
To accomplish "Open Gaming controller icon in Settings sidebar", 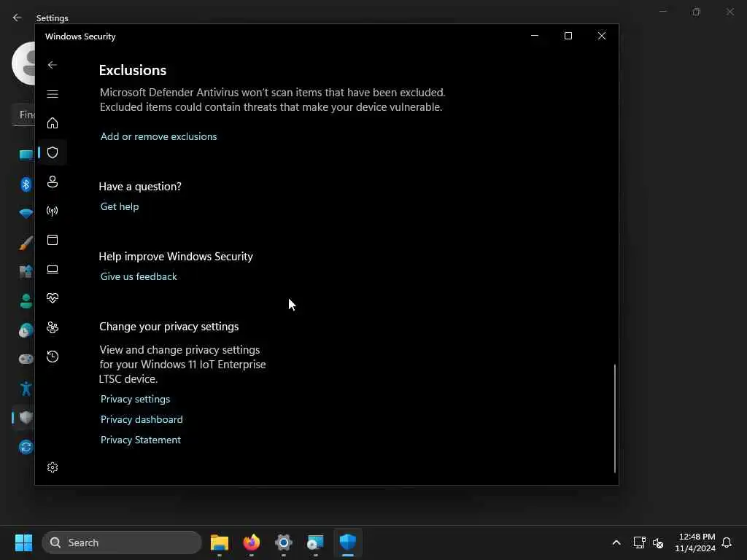I will pyautogui.click(x=26, y=359).
